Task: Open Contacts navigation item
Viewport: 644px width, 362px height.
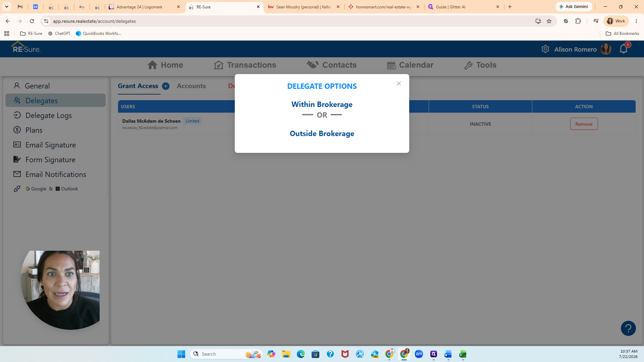Action: 331,65
